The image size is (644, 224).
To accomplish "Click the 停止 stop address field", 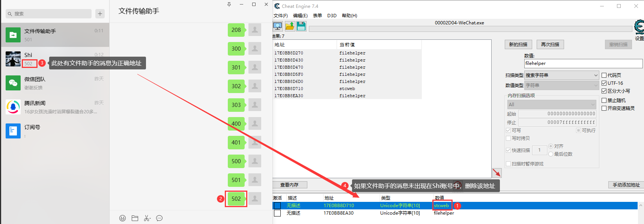I will click(x=557, y=122).
